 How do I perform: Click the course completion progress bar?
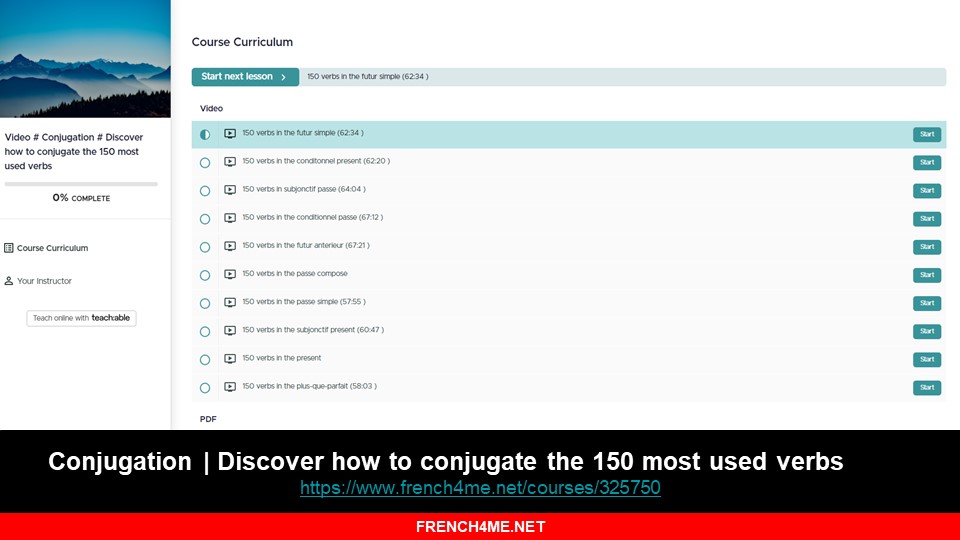[x=81, y=184]
